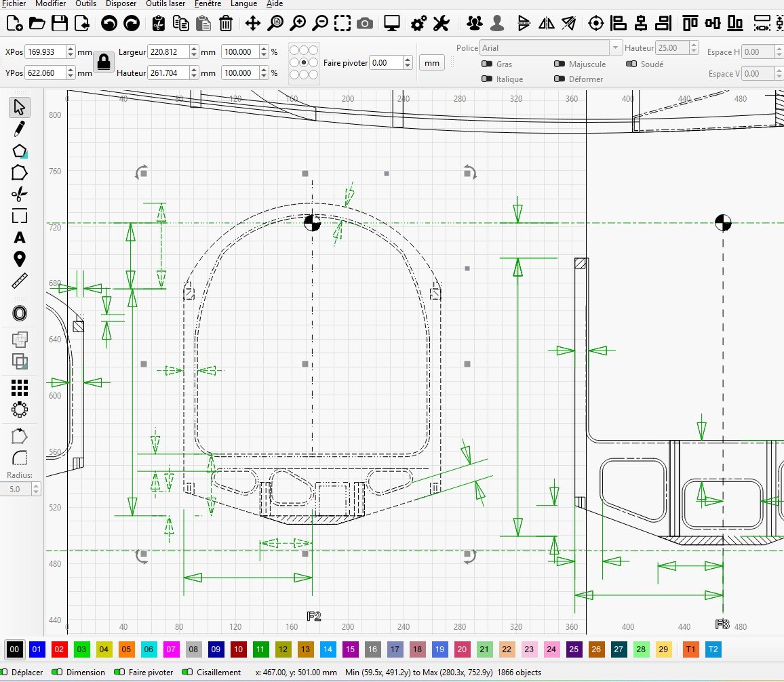Select the Draw Lines pencil tool
The image size is (784, 682).
pyautogui.click(x=20, y=129)
